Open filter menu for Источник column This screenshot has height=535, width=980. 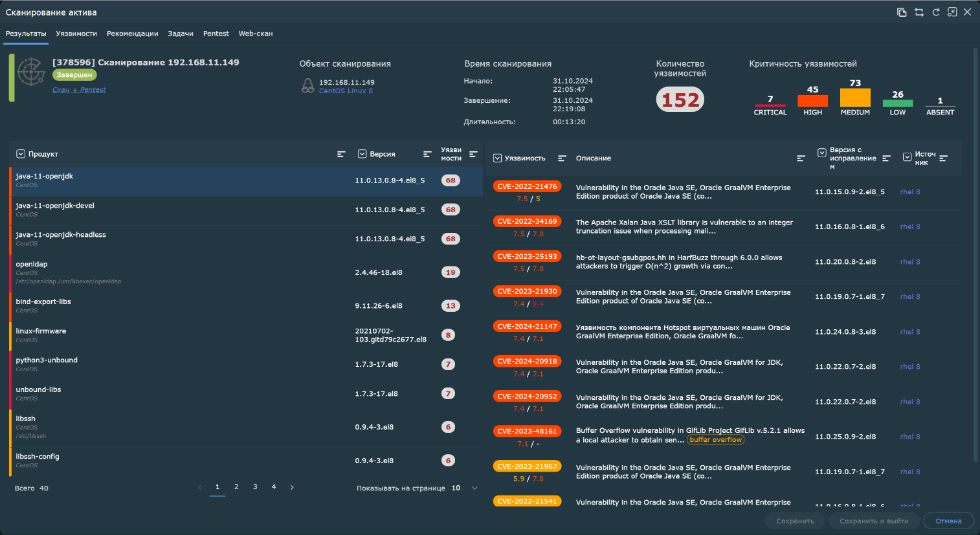(943, 158)
